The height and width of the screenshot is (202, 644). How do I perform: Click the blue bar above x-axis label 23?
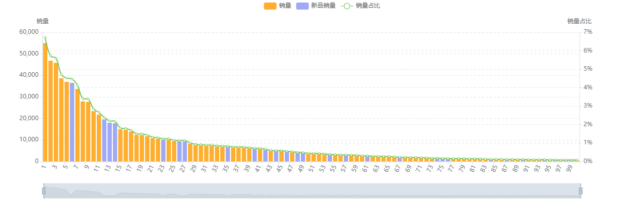tap(163, 150)
